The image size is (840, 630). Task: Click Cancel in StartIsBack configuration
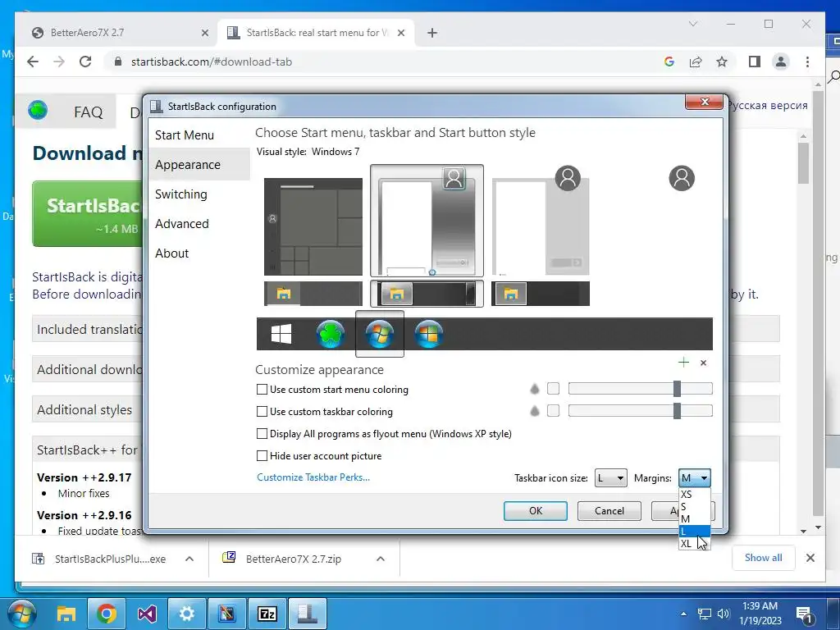[609, 510]
